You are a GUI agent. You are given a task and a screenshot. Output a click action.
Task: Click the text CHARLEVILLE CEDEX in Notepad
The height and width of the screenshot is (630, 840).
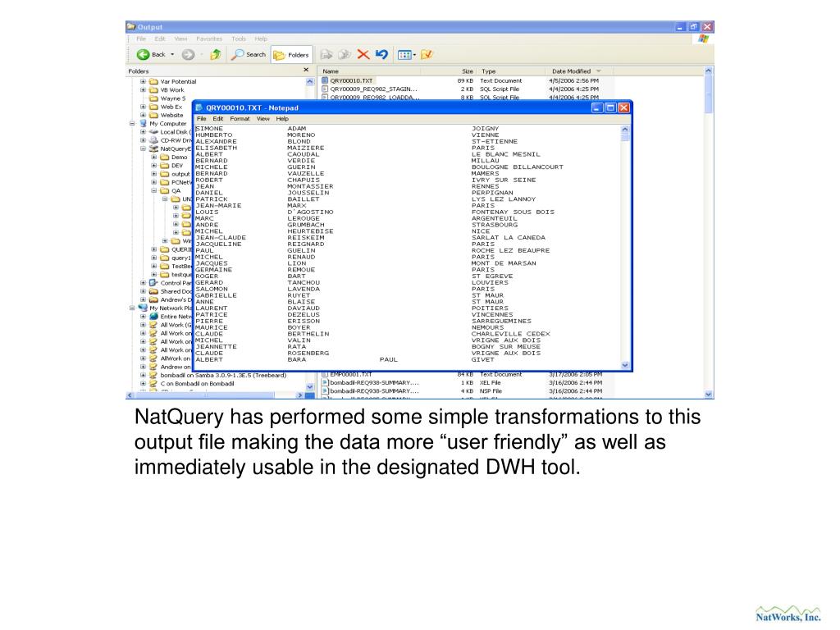pyautogui.click(x=510, y=334)
